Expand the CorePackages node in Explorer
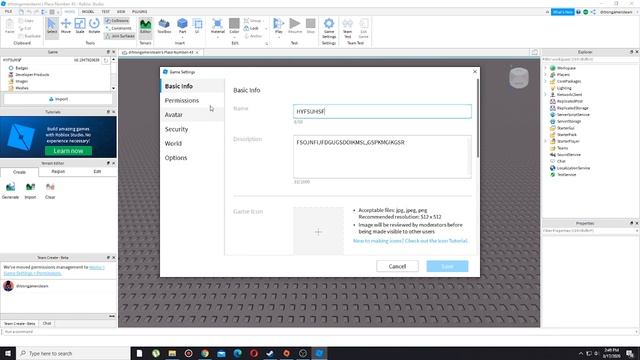The height and width of the screenshot is (360, 640). tap(545, 81)
